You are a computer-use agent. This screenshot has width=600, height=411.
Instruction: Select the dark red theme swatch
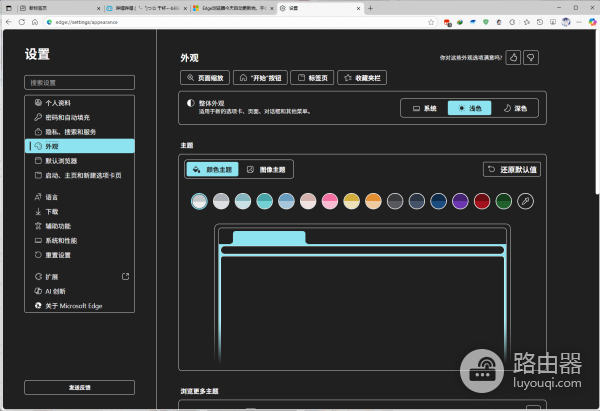(482, 201)
